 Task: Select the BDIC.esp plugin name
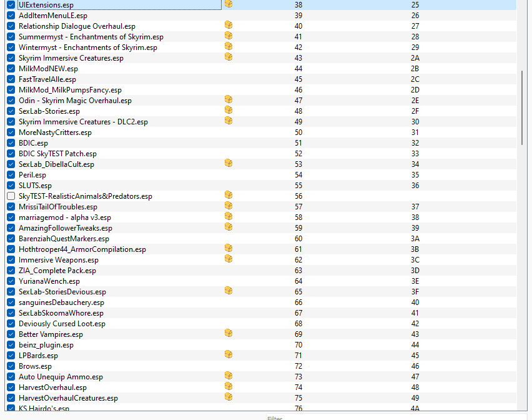[33, 143]
